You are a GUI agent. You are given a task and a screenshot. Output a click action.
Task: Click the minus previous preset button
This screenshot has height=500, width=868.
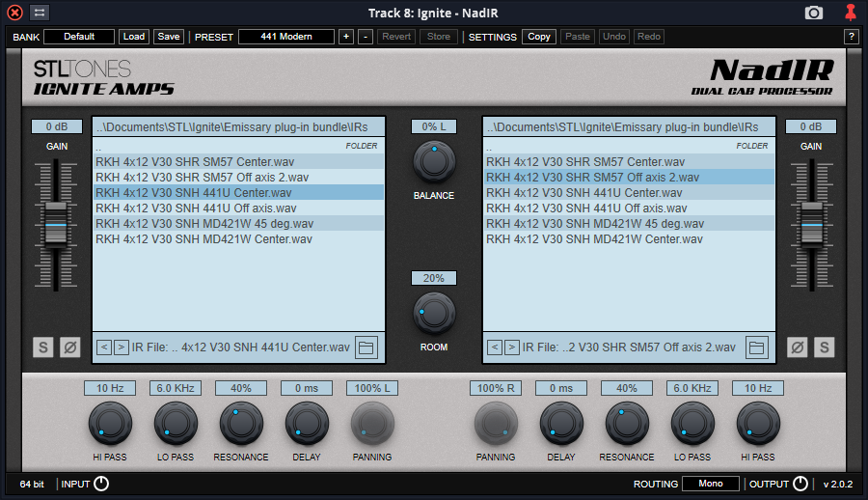click(x=366, y=37)
